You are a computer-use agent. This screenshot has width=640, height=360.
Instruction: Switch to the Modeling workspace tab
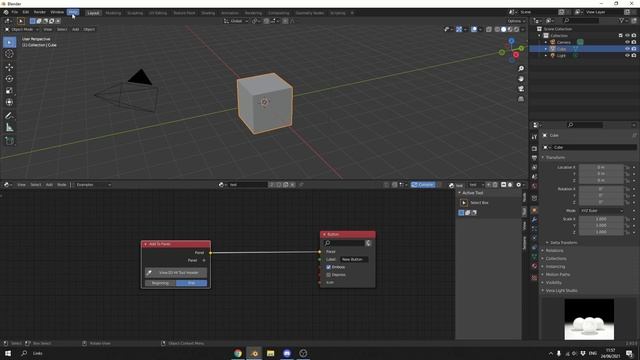pyautogui.click(x=113, y=13)
